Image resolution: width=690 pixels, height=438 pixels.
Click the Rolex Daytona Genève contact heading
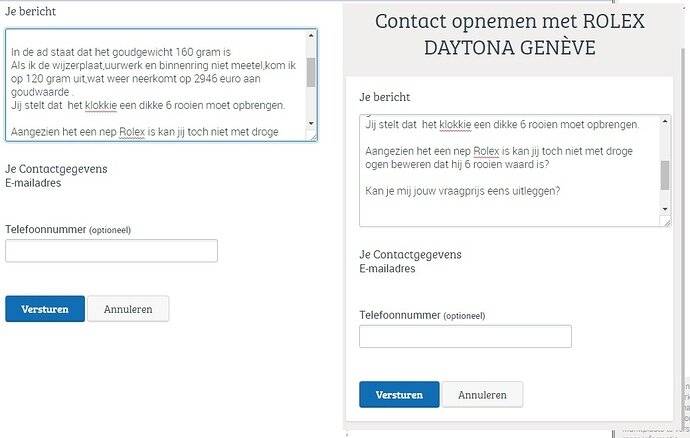[x=509, y=35]
